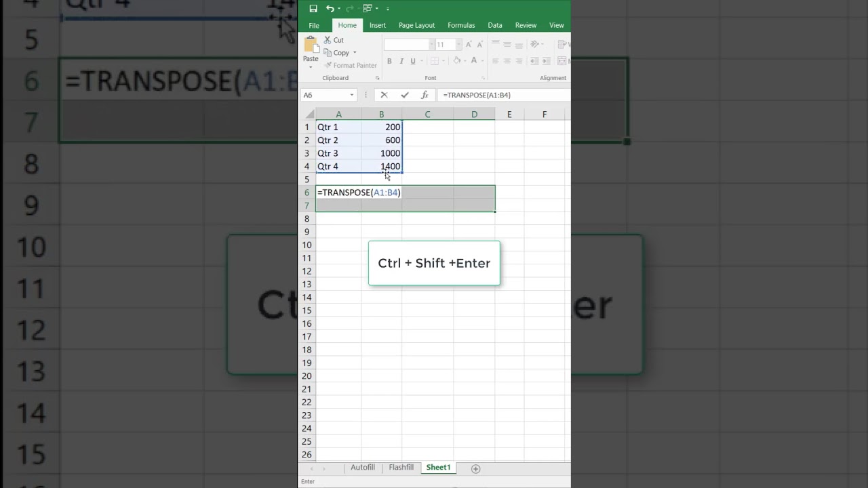Copy the selection
The height and width of the screenshot is (488, 868).
(336, 53)
